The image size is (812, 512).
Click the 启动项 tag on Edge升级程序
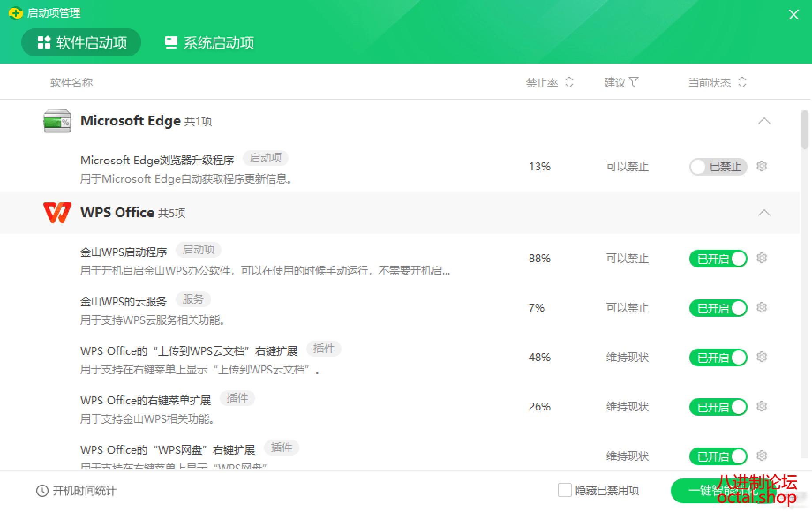(x=266, y=158)
